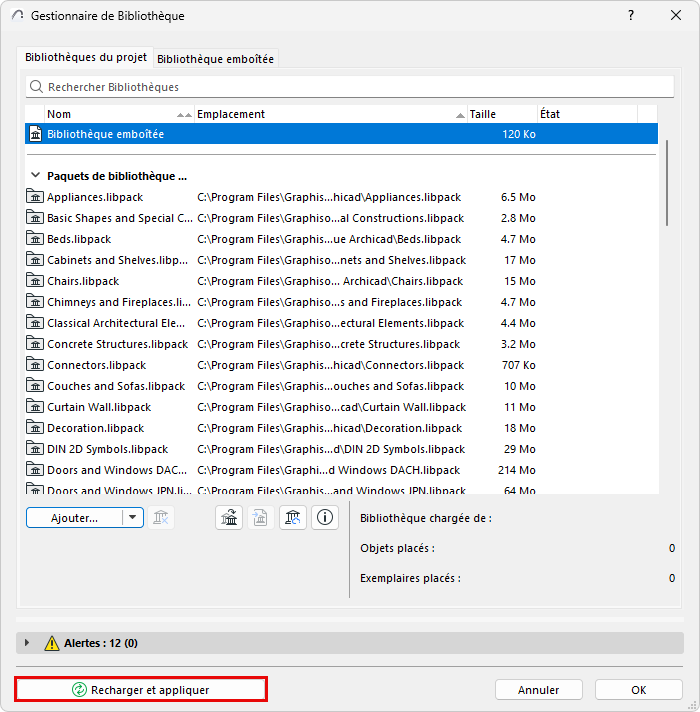Click the folder icon of Classical Architectural Elements row
The height and width of the screenshot is (712, 700).
35,322
